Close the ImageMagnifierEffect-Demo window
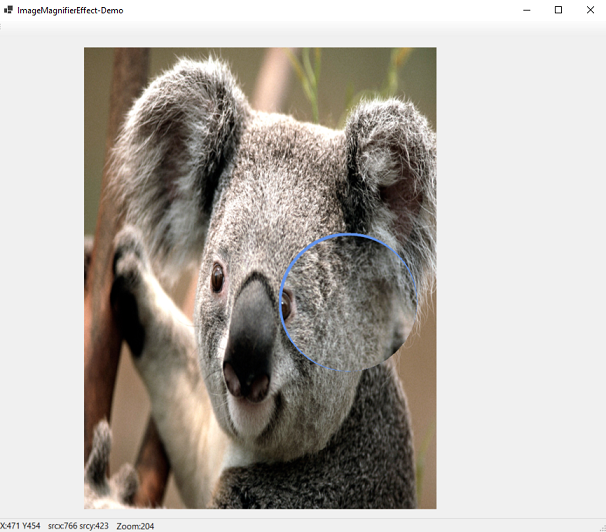The width and height of the screenshot is (606, 532). pyautogui.click(x=590, y=10)
